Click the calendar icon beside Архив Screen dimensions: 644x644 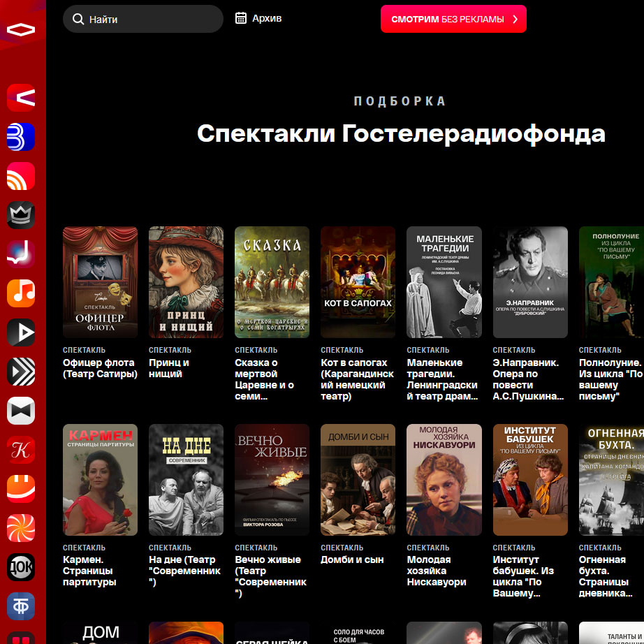241,18
